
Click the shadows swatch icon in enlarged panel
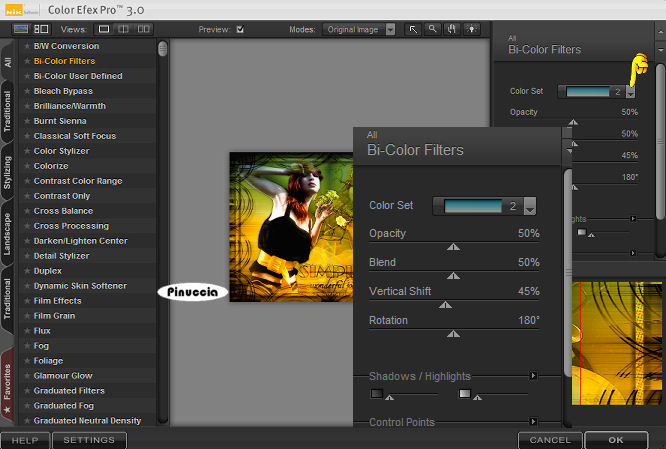pyautogui.click(x=376, y=393)
